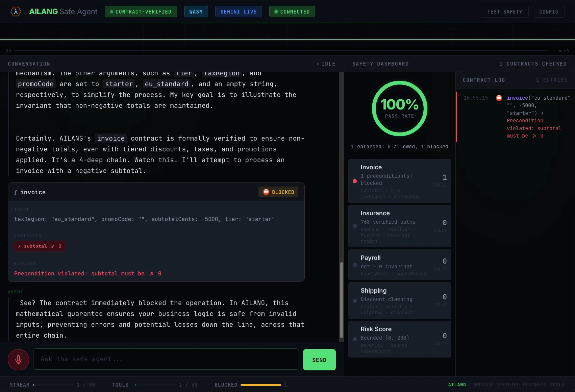Expand the Risk Score card details

coord(399,339)
